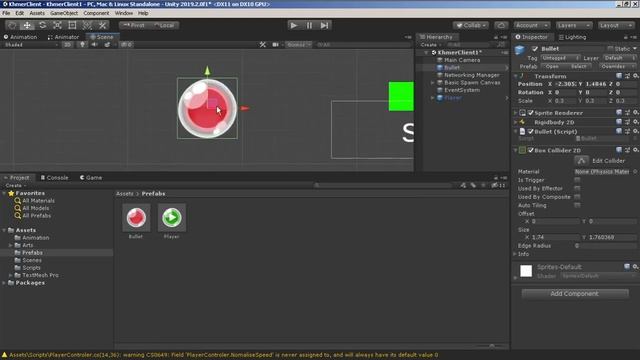640x360 pixels.
Task: Click the Bullet prefab cube icon in Inspector
Action: (x=520, y=50)
